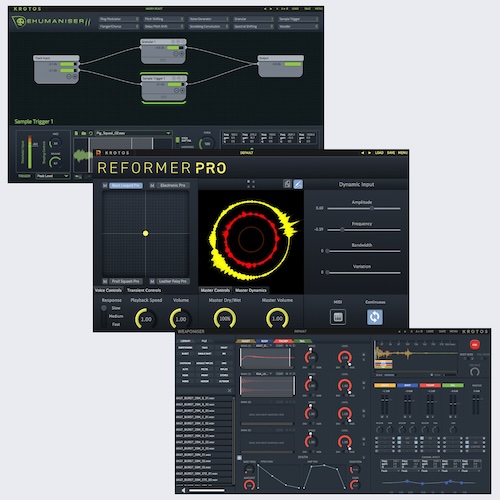Image resolution: width=500 pixels, height=500 pixels.
Task: Open MENU in the Reformer Pro header
Action: [403, 153]
